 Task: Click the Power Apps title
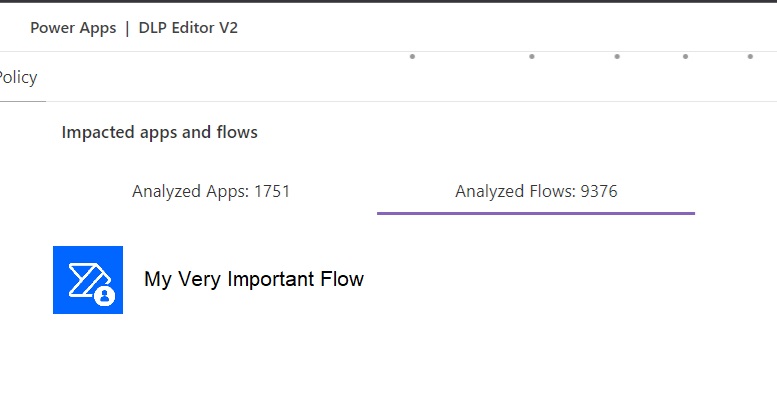coord(73,28)
